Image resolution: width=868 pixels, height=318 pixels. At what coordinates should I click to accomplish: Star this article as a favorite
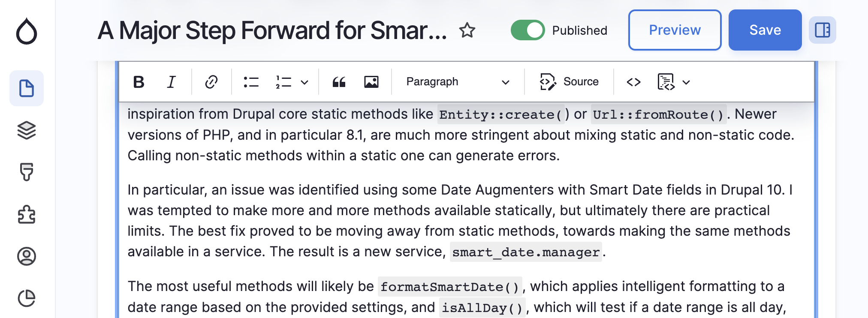[x=467, y=30]
